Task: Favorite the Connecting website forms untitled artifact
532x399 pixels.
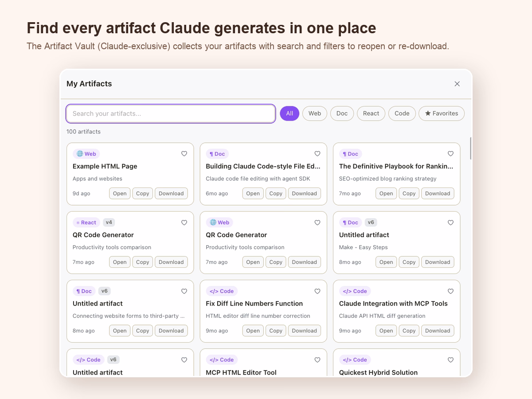Action: click(184, 291)
